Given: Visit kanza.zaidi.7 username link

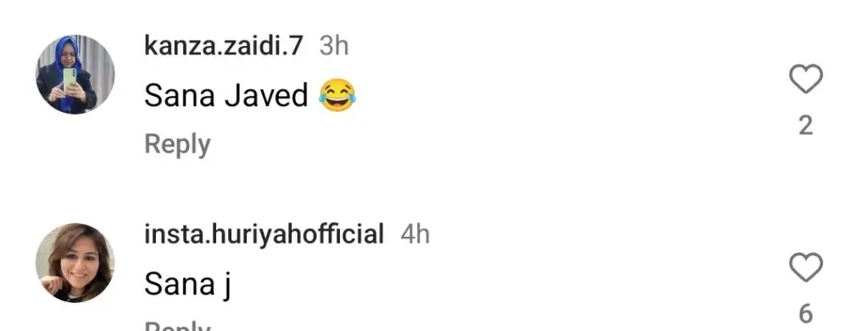Looking at the screenshot, I should (x=224, y=46).
